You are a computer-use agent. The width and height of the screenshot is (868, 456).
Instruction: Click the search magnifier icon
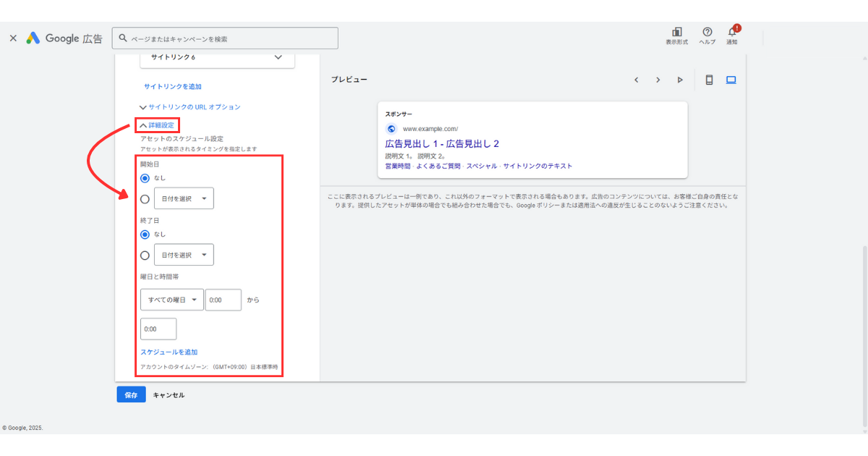pos(123,38)
